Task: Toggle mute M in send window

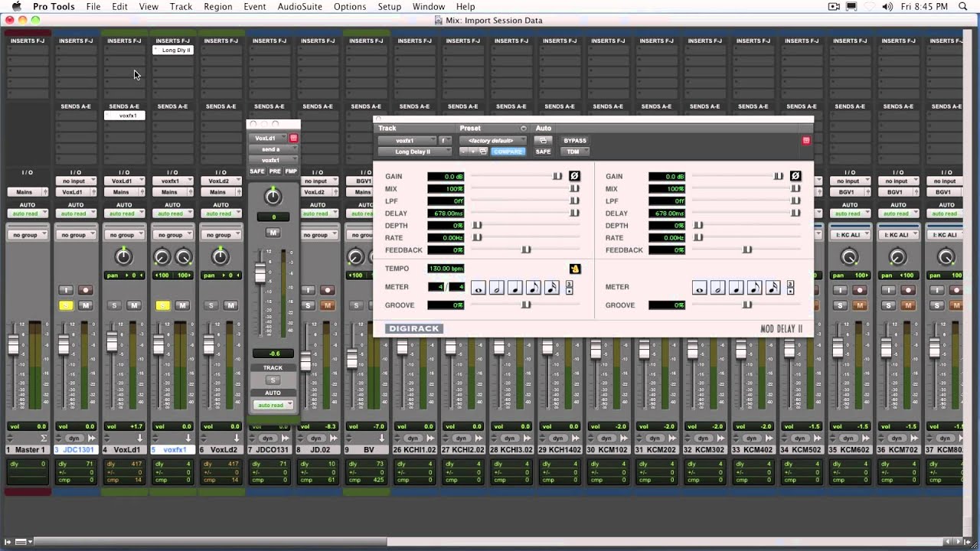Action: [x=273, y=232]
